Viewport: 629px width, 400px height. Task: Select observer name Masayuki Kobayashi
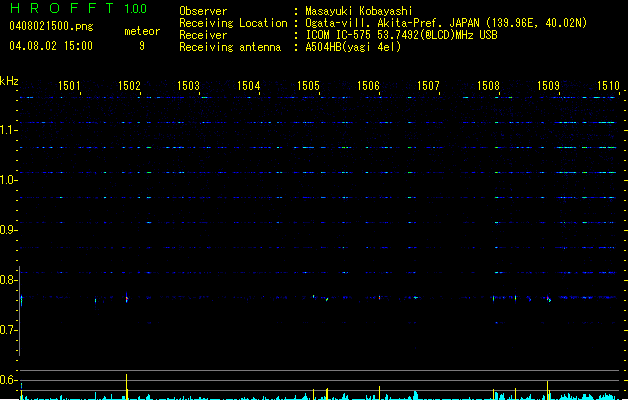tap(359, 11)
